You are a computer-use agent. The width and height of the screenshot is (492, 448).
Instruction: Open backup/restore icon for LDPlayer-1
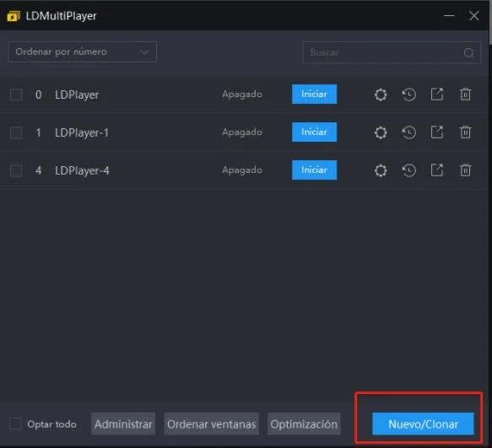pyautogui.click(x=409, y=132)
